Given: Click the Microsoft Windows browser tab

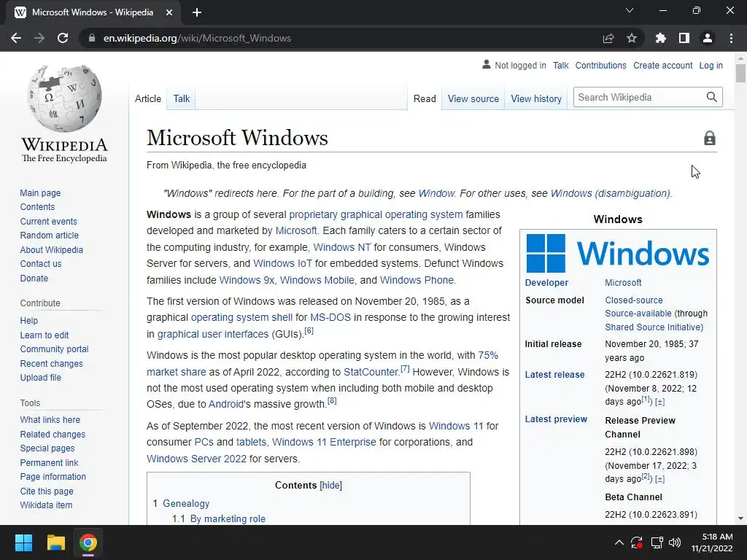Looking at the screenshot, I should point(93,12).
